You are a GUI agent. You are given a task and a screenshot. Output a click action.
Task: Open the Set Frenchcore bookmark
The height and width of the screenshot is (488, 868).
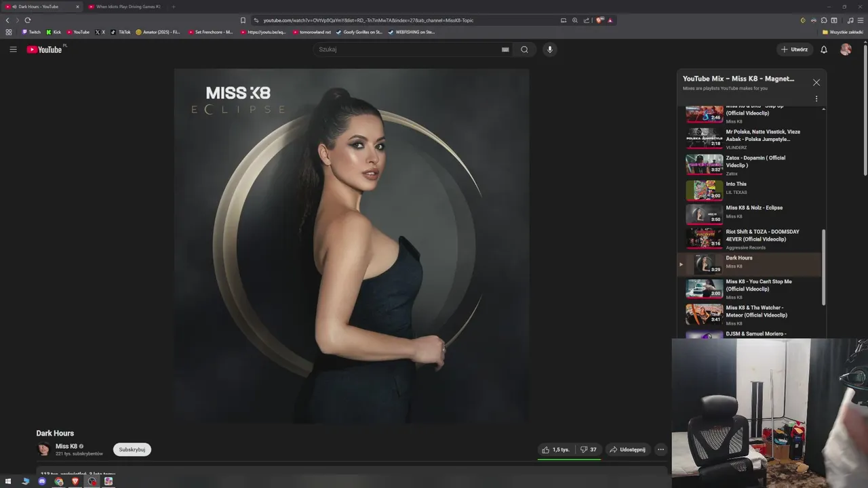coord(211,32)
